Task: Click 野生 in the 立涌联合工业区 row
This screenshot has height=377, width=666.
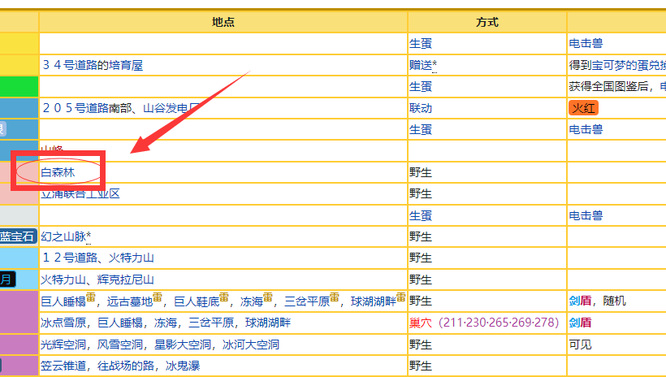Action: pos(420,194)
